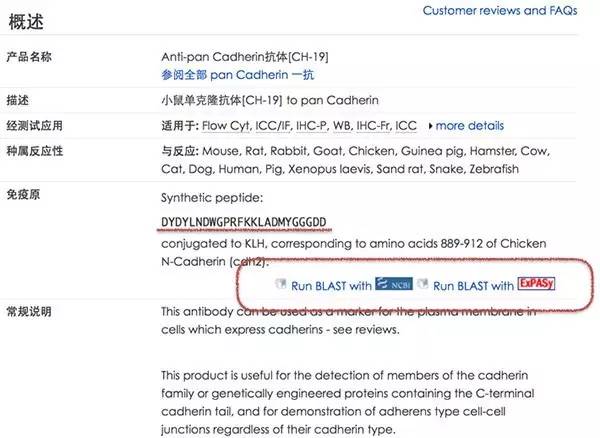The height and width of the screenshot is (438, 600).
Task: Open Customer reviews and FAQs
Action: pos(499,11)
